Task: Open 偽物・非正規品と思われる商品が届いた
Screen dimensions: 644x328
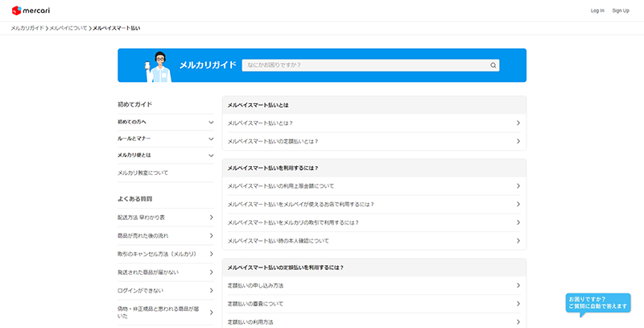Action: 166,313
